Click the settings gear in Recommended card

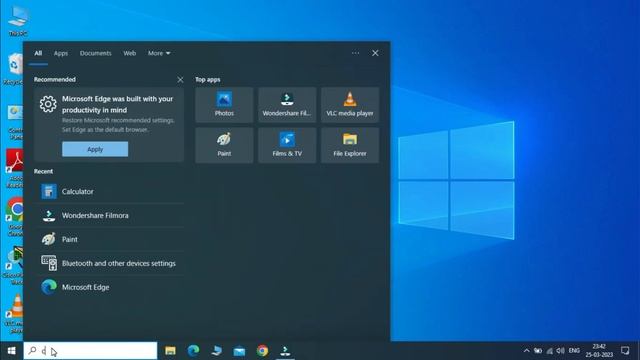pyautogui.click(x=48, y=104)
